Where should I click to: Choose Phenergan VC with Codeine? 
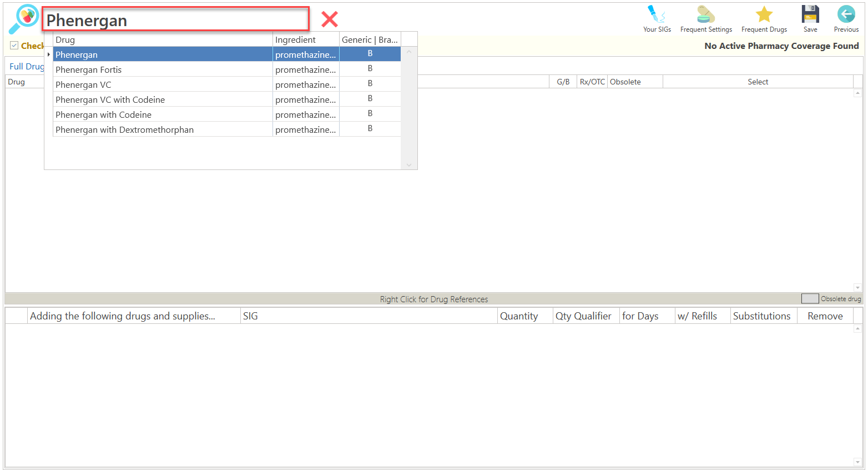[x=226, y=99]
